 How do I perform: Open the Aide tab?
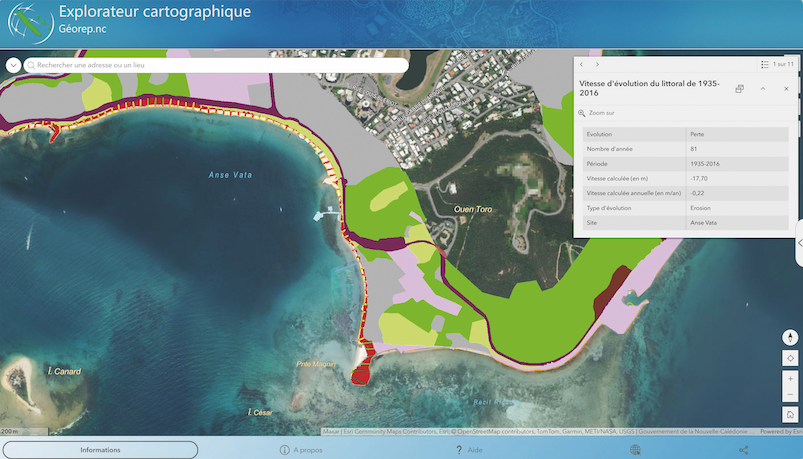pyautogui.click(x=469, y=450)
